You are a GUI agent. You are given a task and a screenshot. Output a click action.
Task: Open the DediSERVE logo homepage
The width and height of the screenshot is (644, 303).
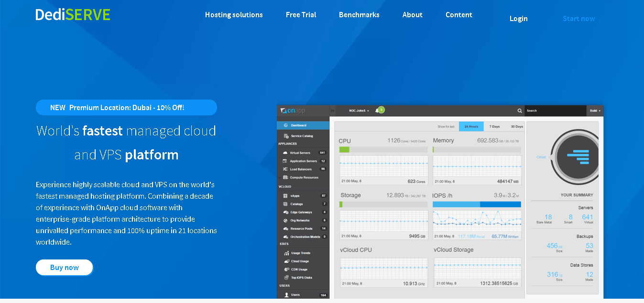pyautogui.click(x=73, y=14)
